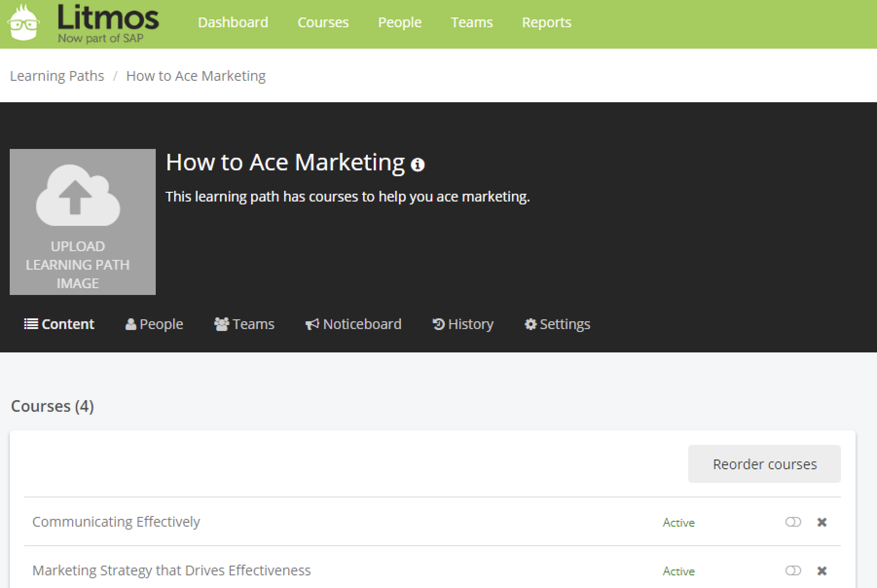
Task: Open the Content tab list icon
Action: click(x=31, y=324)
